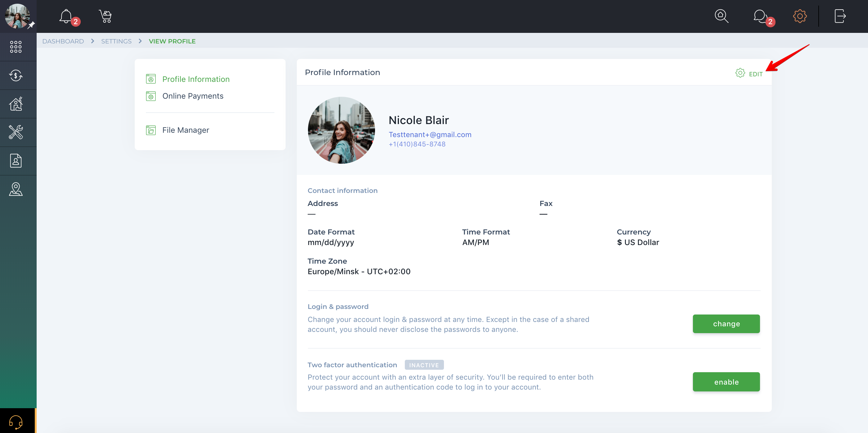This screenshot has height=433, width=868.
Task: Click the File Manager menu icon
Action: [151, 130]
